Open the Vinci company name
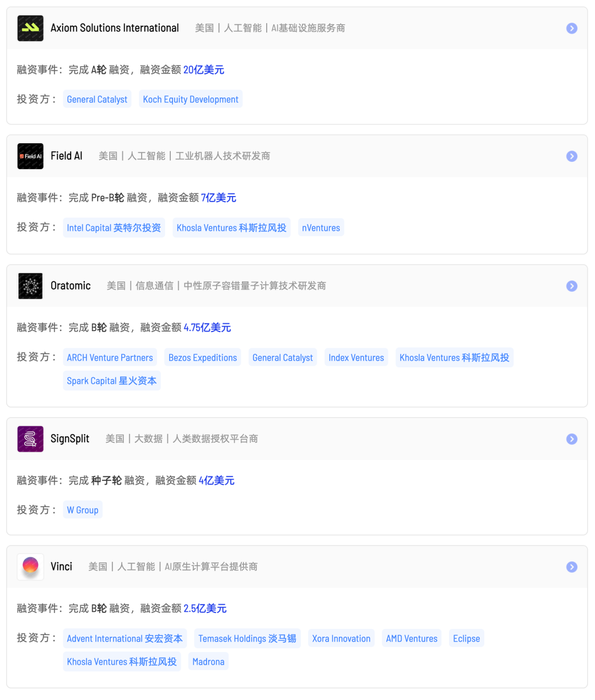The height and width of the screenshot is (700, 595). click(61, 567)
